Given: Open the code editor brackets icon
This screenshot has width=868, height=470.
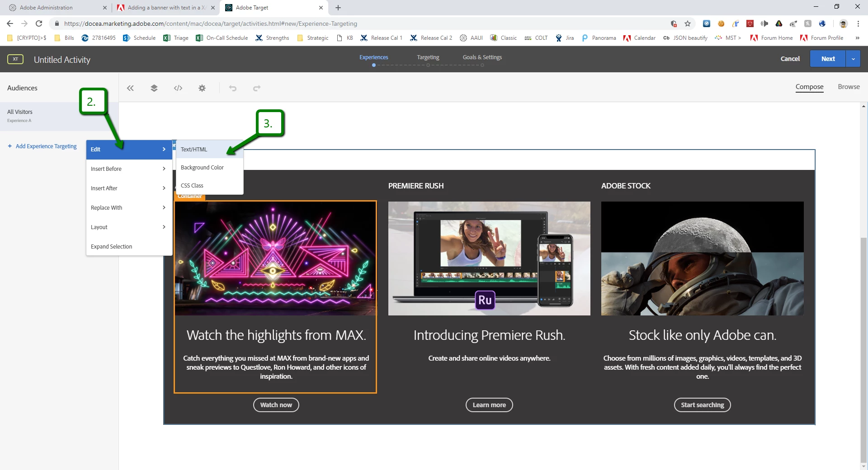Looking at the screenshot, I should (178, 88).
